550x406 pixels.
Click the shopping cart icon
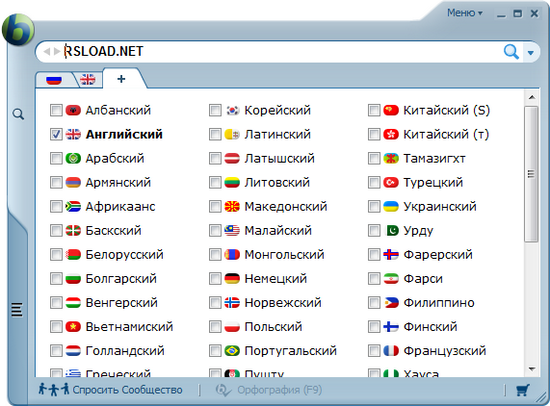coord(523,390)
